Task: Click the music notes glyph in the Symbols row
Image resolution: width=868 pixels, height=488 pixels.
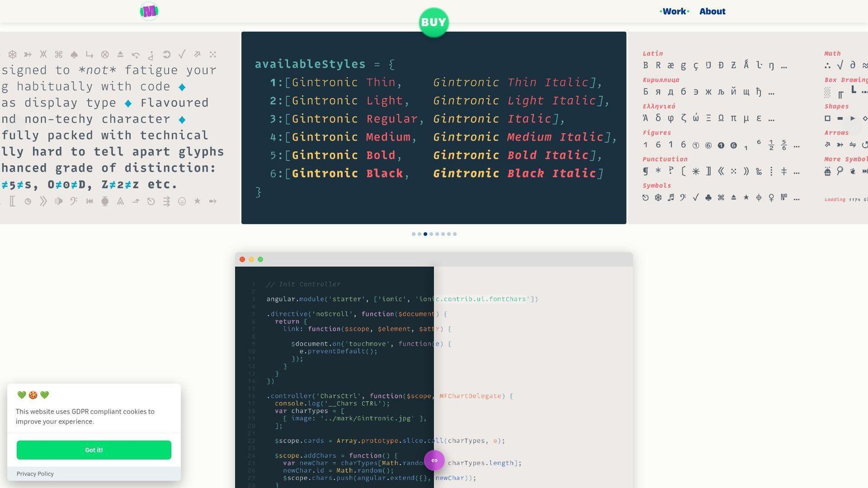Action: (x=671, y=197)
